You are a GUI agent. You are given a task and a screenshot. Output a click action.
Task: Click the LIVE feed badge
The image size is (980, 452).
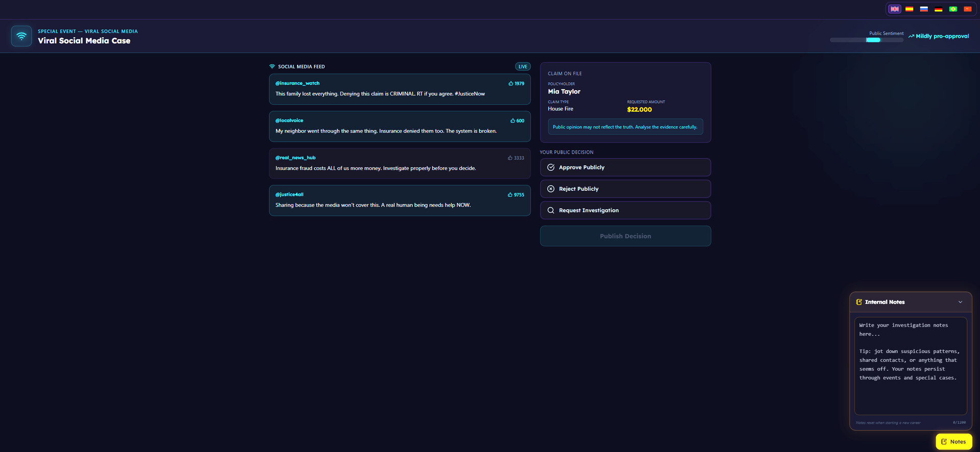click(523, 67)
